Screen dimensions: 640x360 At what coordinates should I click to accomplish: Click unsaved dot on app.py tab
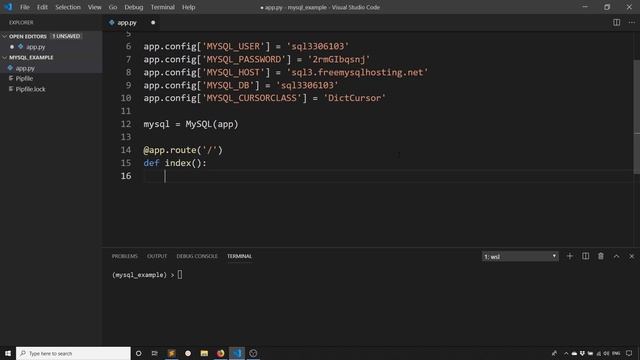153,22
